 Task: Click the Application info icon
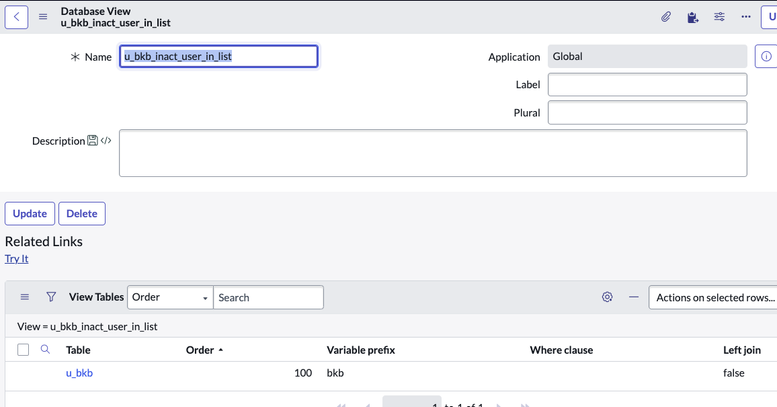click(x=766, y=57)
